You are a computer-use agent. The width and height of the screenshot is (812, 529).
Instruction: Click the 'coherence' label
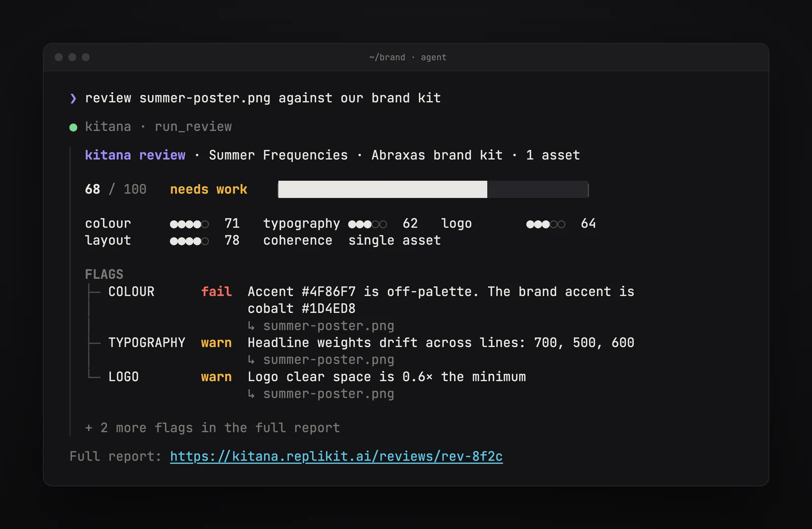click(x=298, y=240)
